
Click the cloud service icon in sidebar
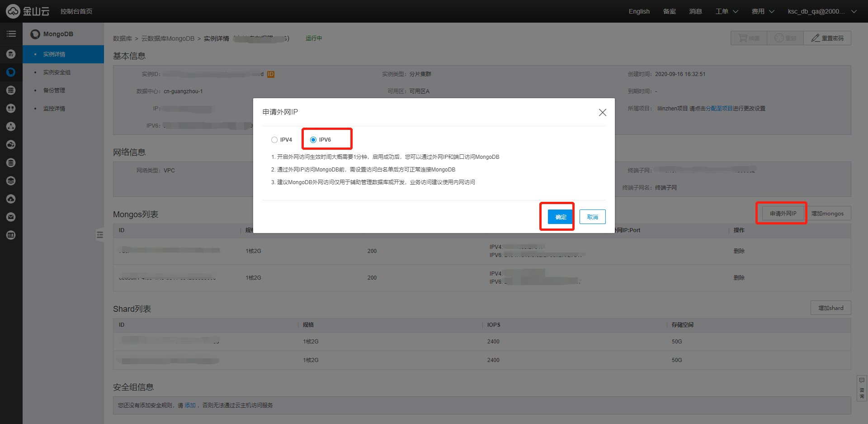11,145
